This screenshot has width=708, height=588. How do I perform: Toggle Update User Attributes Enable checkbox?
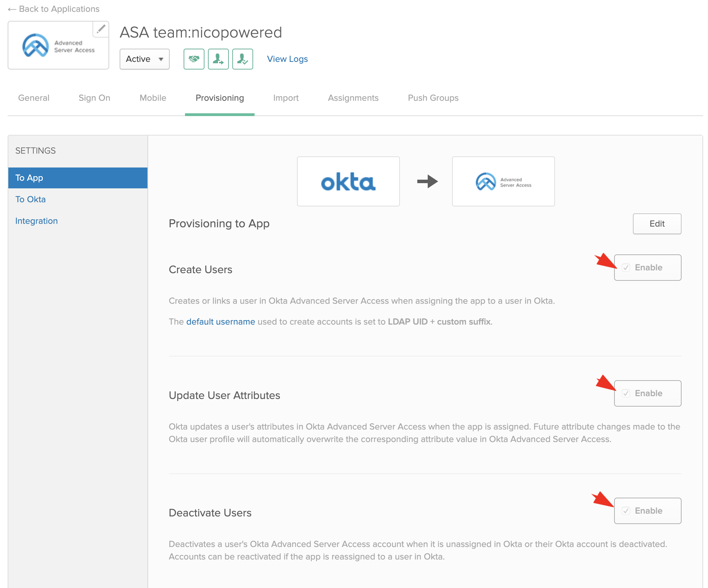tap(626, 393)
